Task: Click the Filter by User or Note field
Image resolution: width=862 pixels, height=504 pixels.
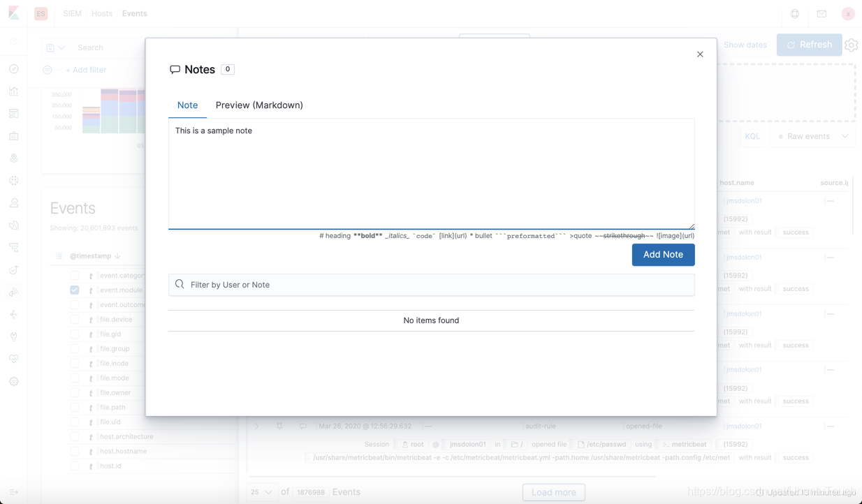Action: coord(431,285)
